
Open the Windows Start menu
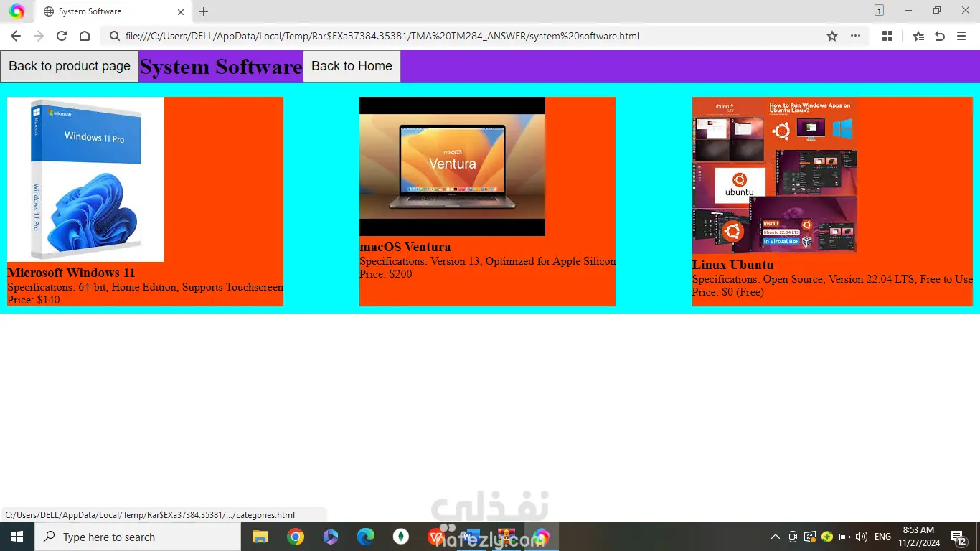point(17,537)
